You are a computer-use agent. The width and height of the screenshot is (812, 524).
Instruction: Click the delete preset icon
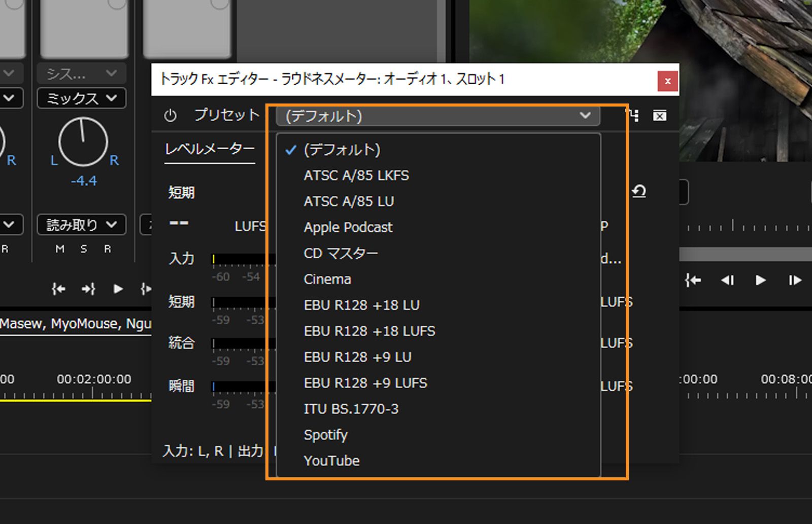(659, 116)
